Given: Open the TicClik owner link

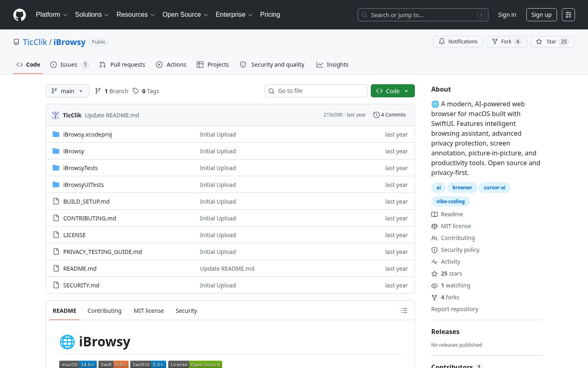Looking at the screenshot, I should pos(35,42).
